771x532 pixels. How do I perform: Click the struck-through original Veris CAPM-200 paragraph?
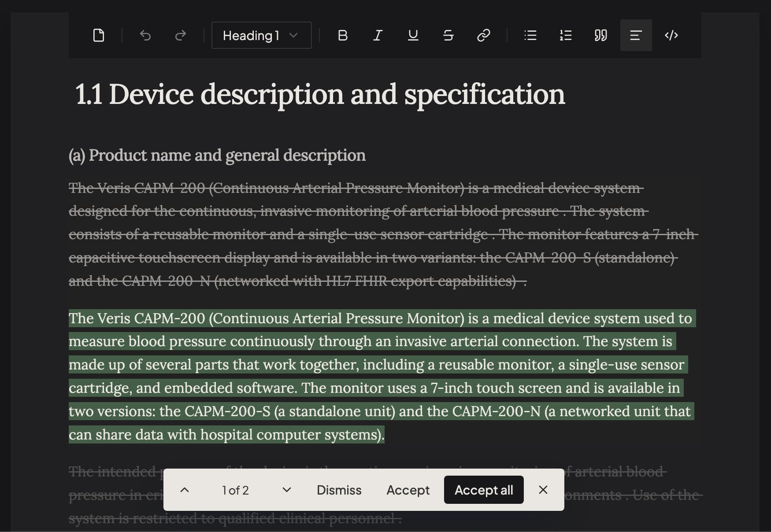point(383,234)
